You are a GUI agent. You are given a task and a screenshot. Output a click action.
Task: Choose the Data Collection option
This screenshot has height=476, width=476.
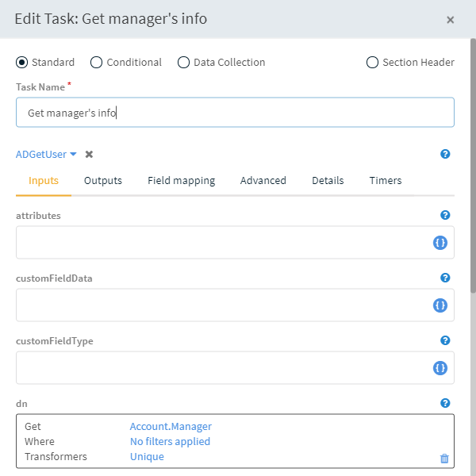coord(183,63)
